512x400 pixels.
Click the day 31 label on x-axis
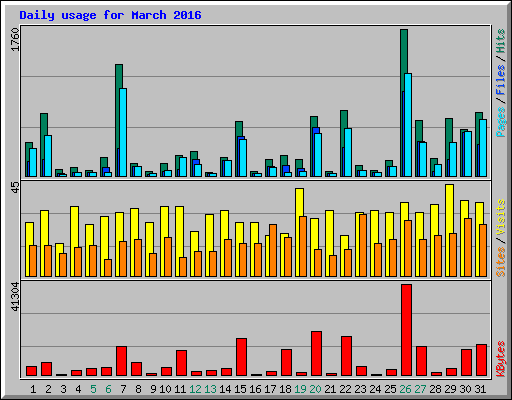[x=480, y=389]
